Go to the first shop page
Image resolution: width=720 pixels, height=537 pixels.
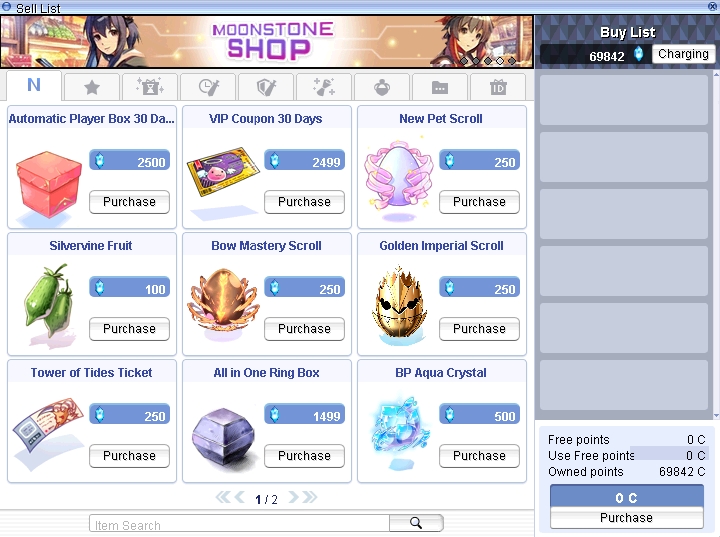pos(223,497)
